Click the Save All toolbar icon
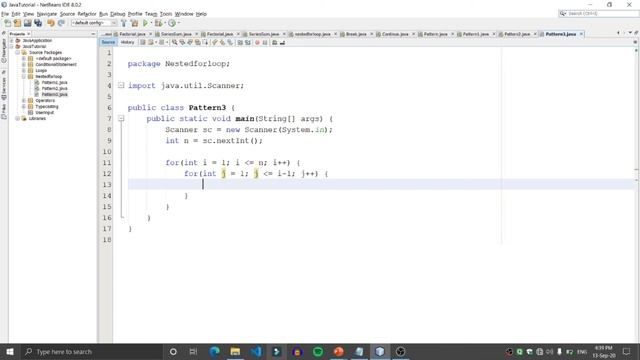640x360 pixels. click(38, 23)
